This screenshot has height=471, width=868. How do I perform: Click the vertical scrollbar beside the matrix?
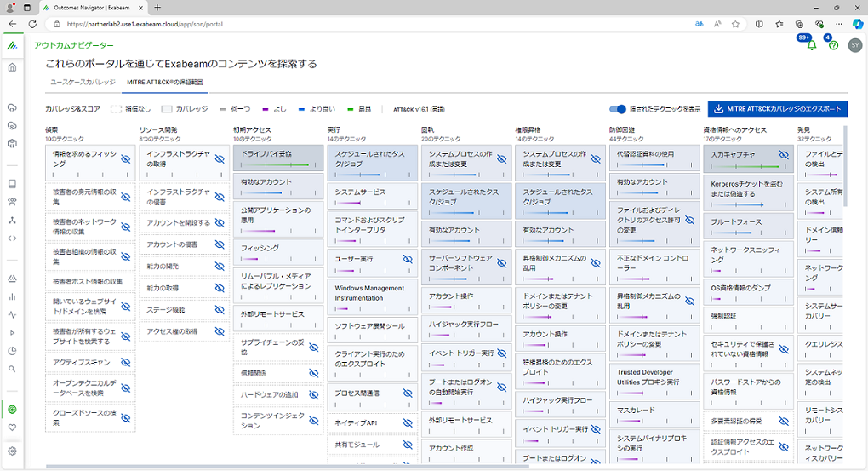[845, 166]
